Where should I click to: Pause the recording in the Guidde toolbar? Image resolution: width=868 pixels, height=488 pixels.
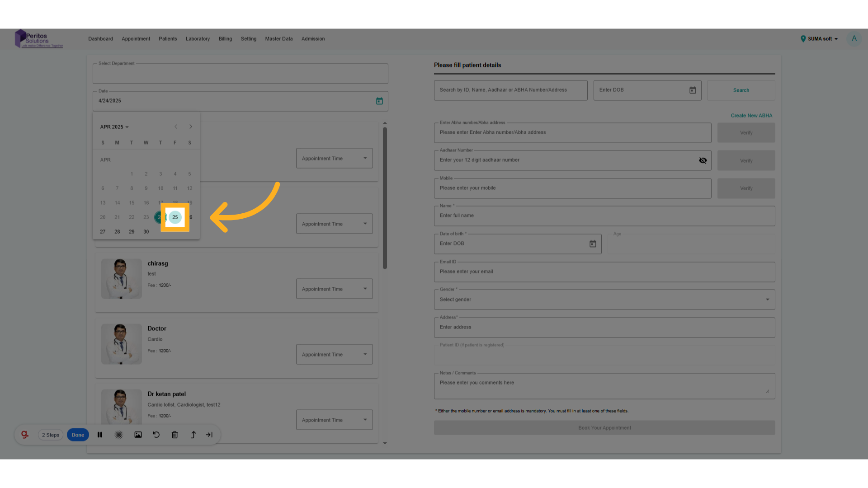pyautogui.click(x=100, y=434)
